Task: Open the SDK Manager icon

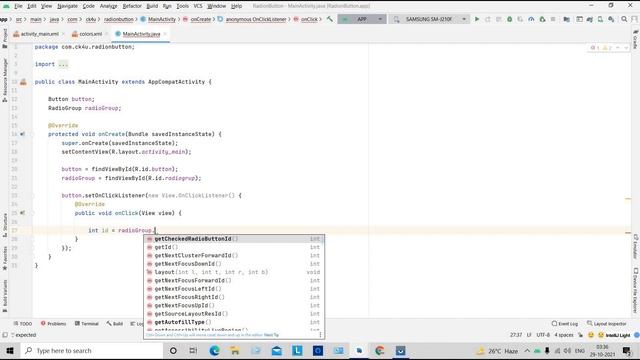Action: pyautogui.click(x=611, y=19)
